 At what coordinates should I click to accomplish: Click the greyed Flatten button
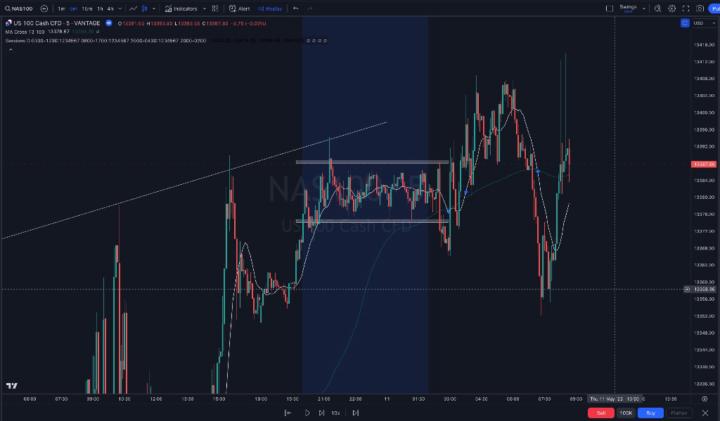point(679,413)
